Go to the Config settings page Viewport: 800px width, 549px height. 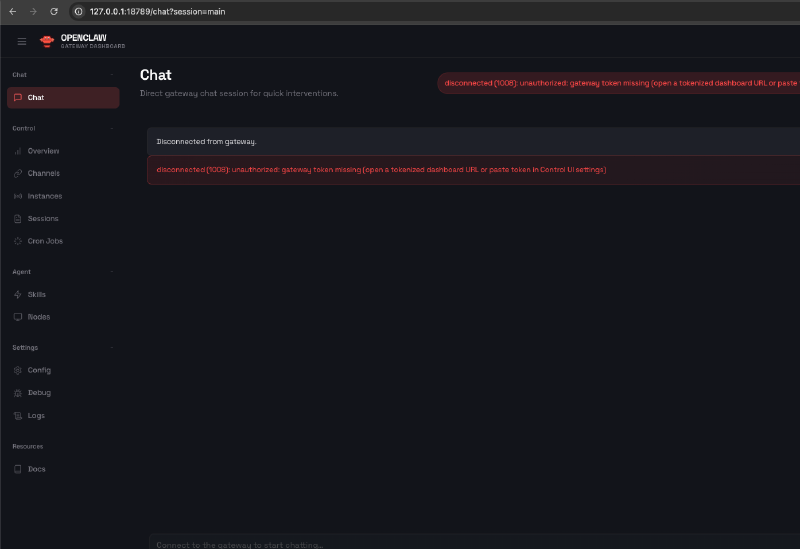[x=39, y=370]
